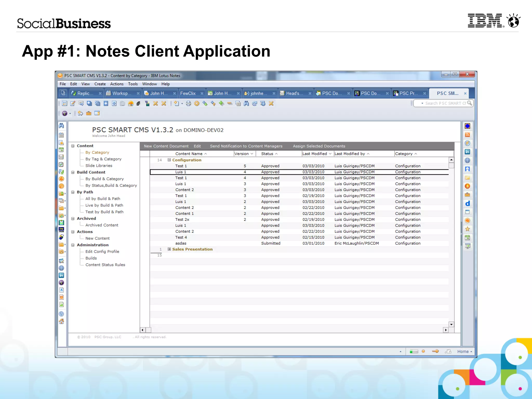Click the green plus expand toolbar icon
The width and height of the screenshot is (532, 399).
pyautogui.click(x=221, y=104)
